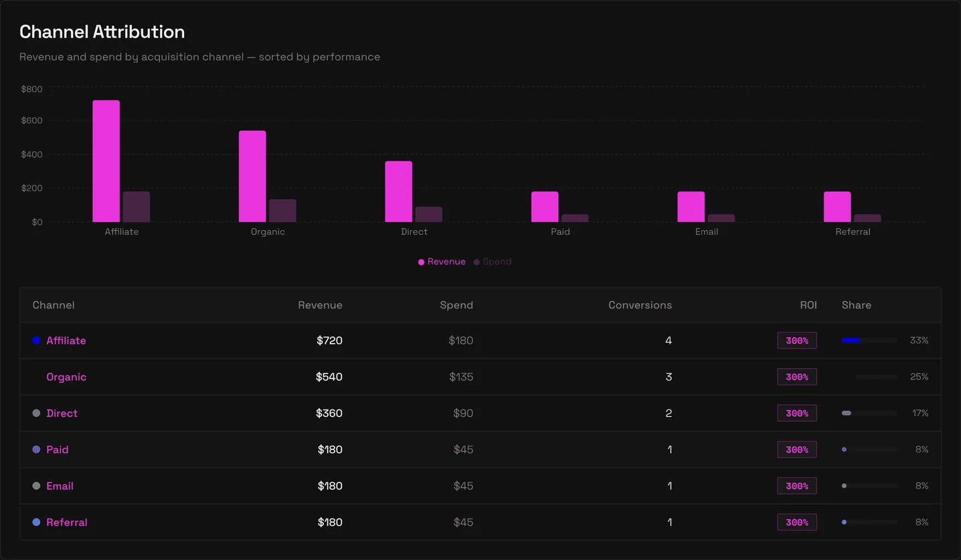Open the Paid channel name in the table
This screenshot has height=560, width=961.
pos(58,450)
